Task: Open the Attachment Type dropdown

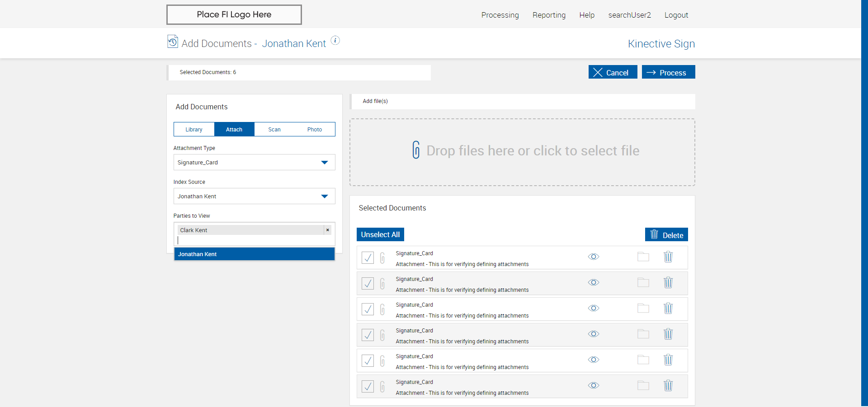Action: tap(254, 162)
